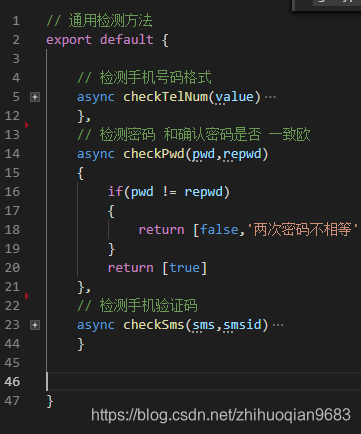Select line number 14

[12, 154]
